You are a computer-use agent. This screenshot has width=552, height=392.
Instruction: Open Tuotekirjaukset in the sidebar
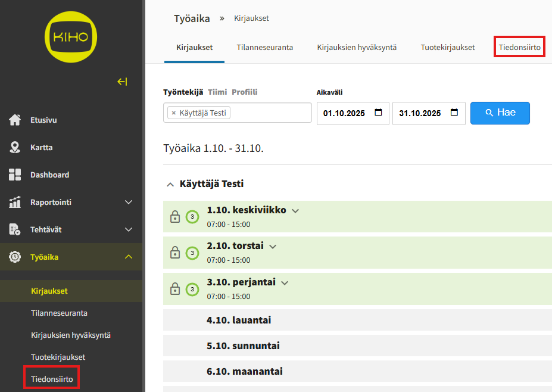(58, 357)
